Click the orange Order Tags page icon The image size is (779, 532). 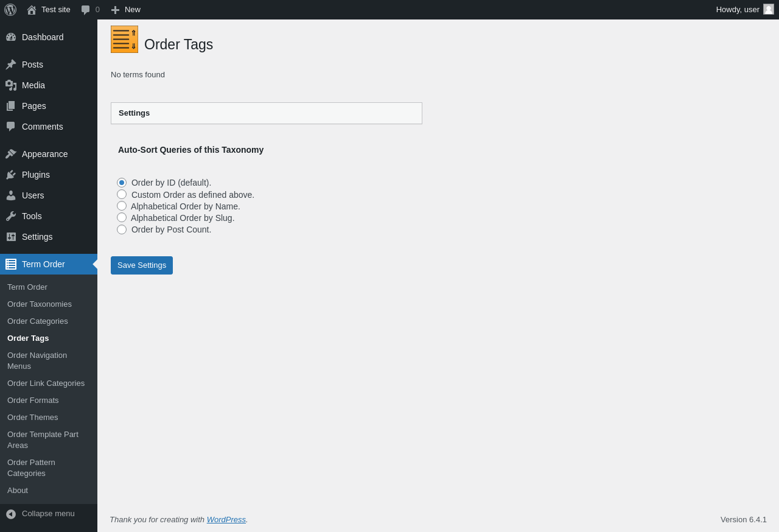coord(124,39)
